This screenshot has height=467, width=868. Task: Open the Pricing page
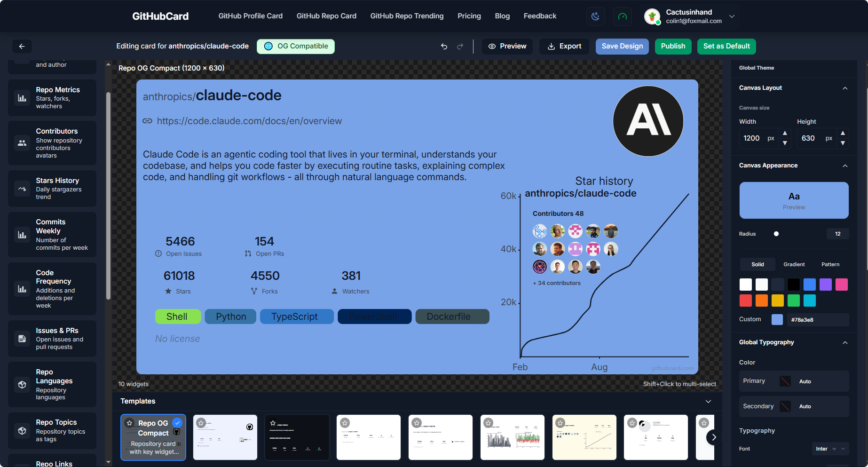tap(469, 16)
